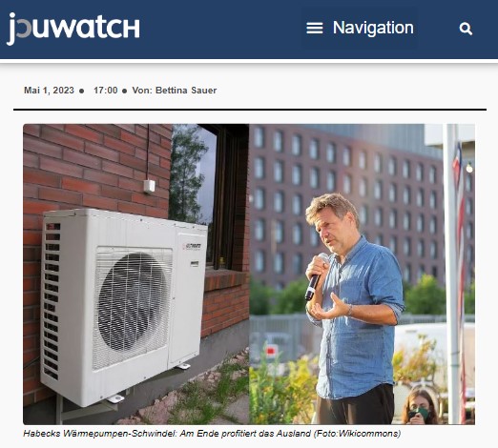Image resolution: width=498 pixels, height=448 pixels.
Task: Open the hamburger menu icon
Action: tap(314, 29)
